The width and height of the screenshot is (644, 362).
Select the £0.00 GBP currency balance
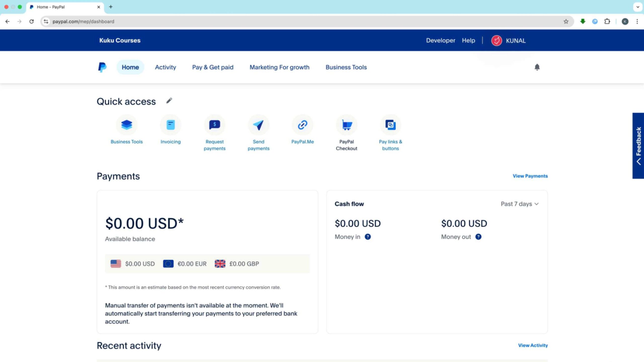click(x=237, y=264)
